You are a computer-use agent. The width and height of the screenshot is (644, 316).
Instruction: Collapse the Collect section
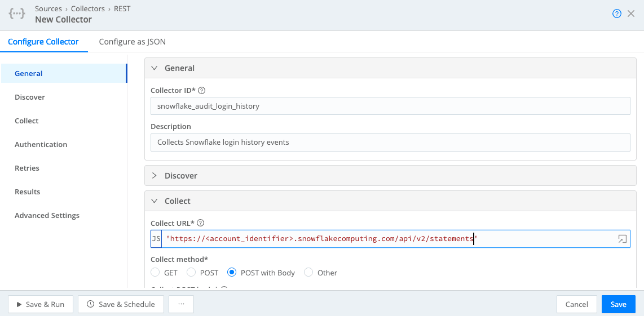pos(155,201)
